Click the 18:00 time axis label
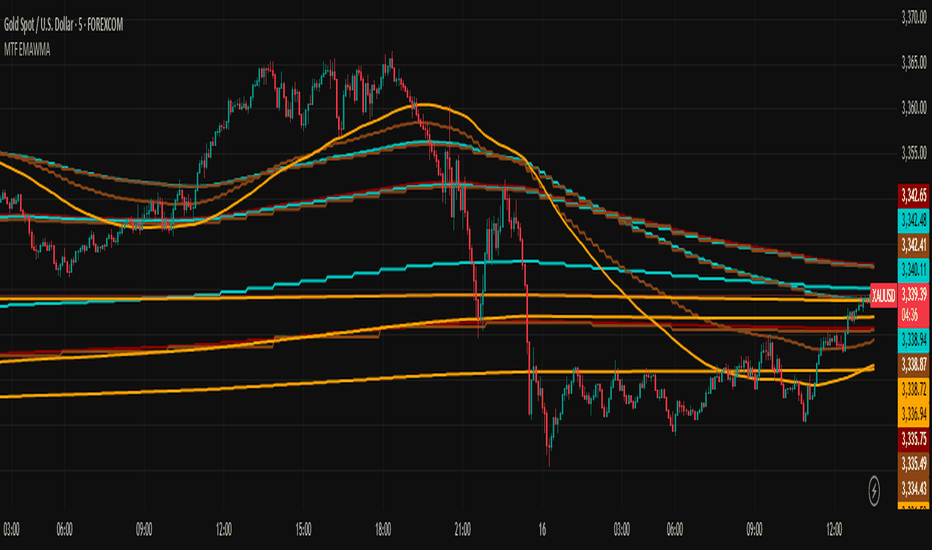 [383, 529]
